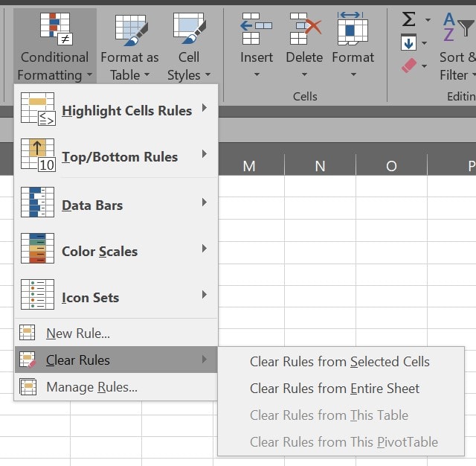Select Clear Rules from Entire Sheet

point(334,389)
